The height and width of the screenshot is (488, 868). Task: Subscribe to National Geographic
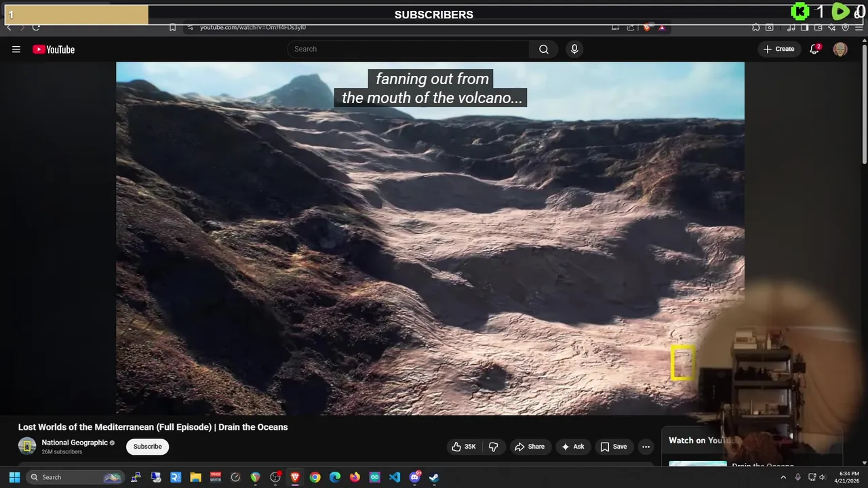tap(147, 447)
